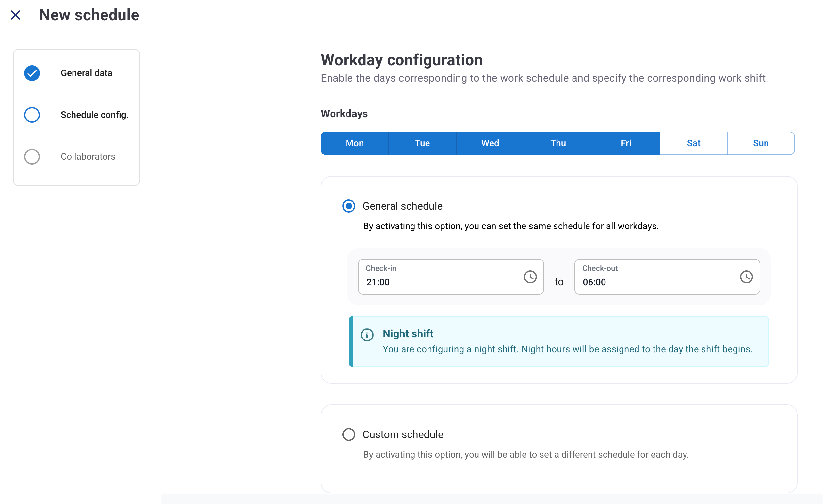Go to General data step
Image resolution: width=823 pixels, height=504 pixels.
click(x=86, y=73)
